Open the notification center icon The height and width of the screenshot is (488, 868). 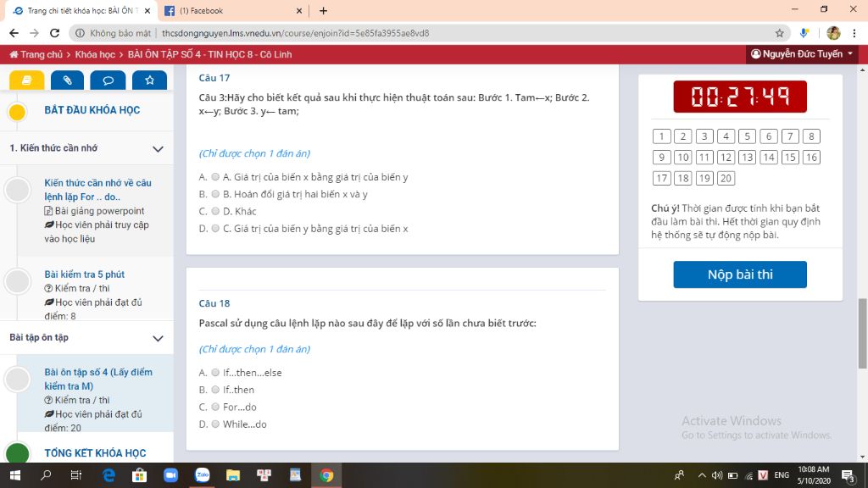tap(848, 475)
